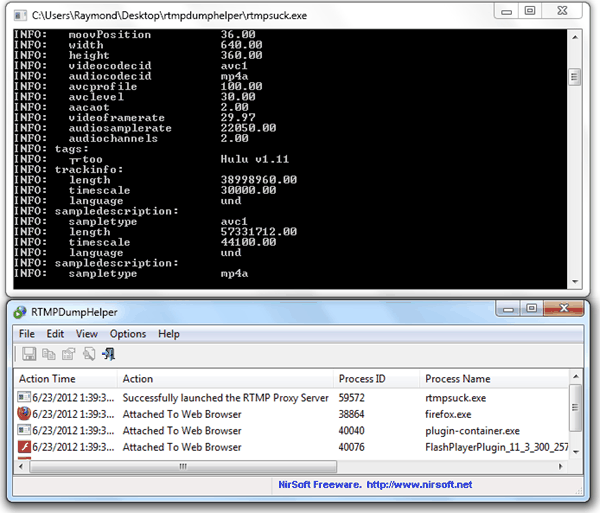Screen dimensions: 600x513
Task: Click the Firefox icon in the firefox.exe row
Action: click(x=24, y=414)
